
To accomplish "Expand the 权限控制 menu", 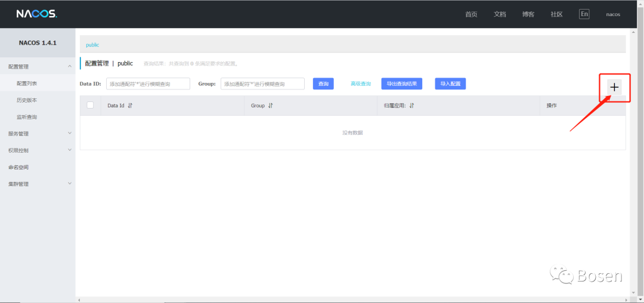I will 38,150.
